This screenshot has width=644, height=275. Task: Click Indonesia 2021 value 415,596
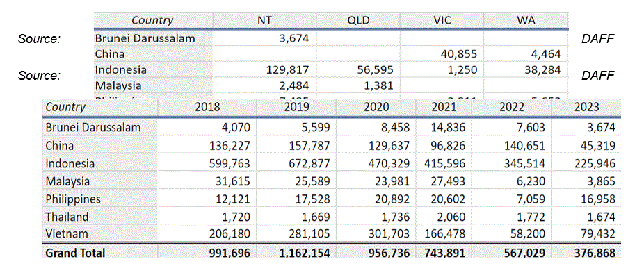pos(445,163)
